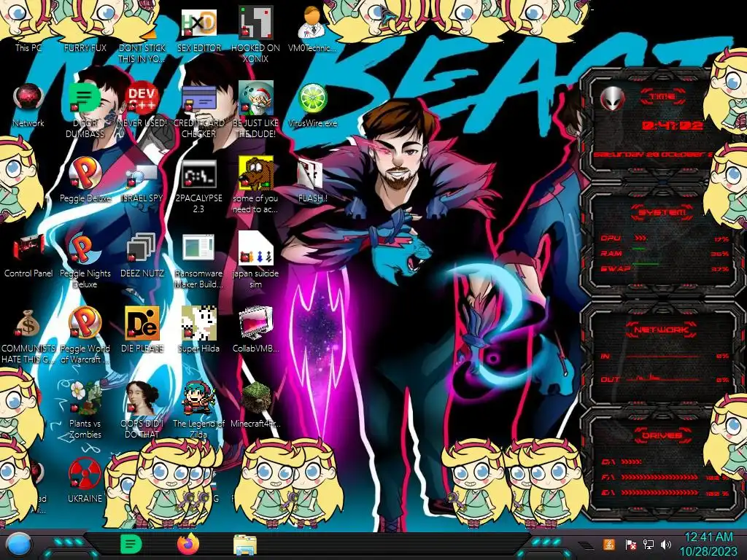Launch the Super Hilda game shortcut
The image size is (747, 560).
point(198,323)
